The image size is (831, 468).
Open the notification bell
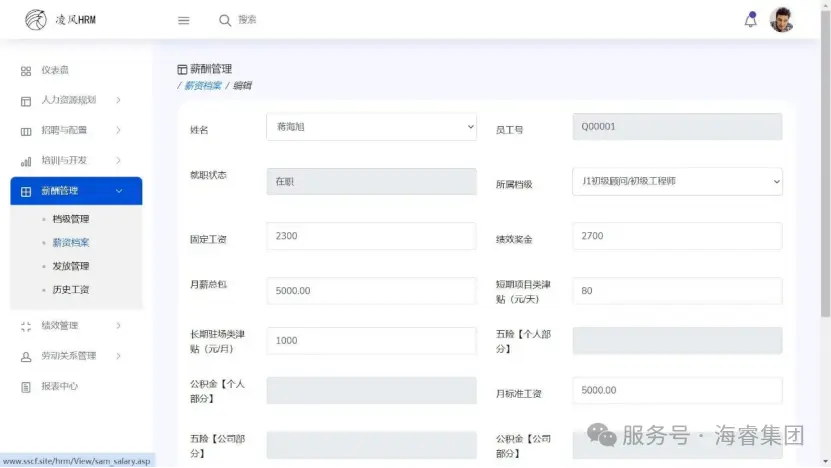coord(750,20)
